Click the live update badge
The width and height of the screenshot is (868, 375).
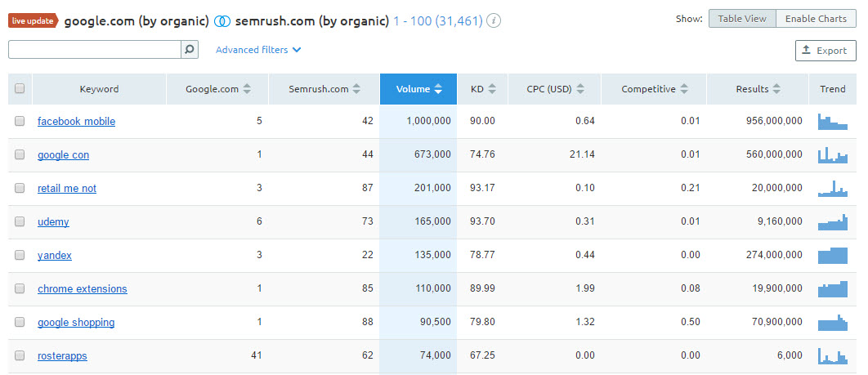[x=34, y=21]
